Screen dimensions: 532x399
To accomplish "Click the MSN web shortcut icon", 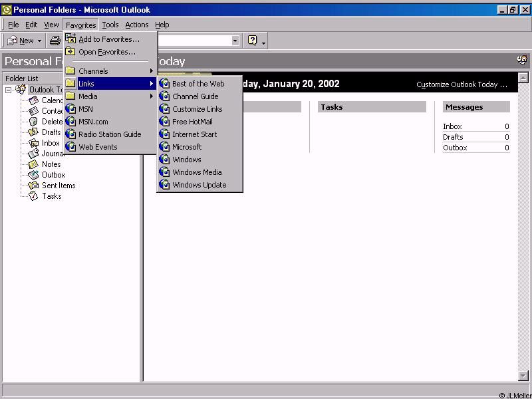I will point(70,109).
